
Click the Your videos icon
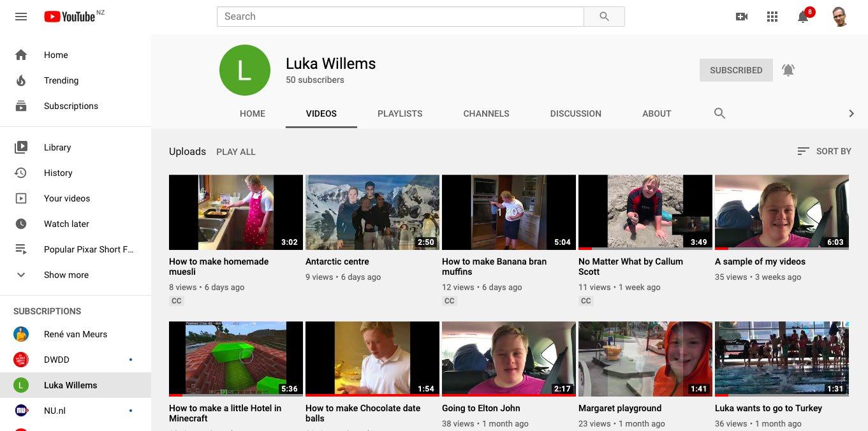[x=21, y=198]
